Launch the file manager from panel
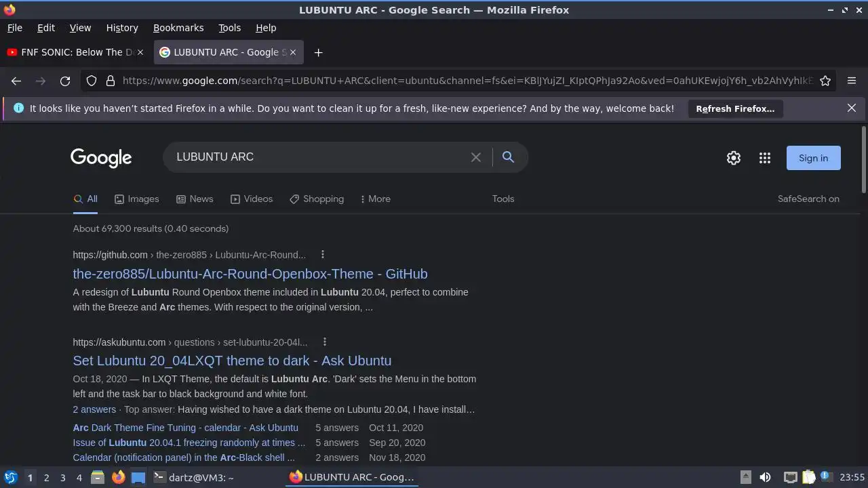 pyautogui.click(x=98, y=477)
